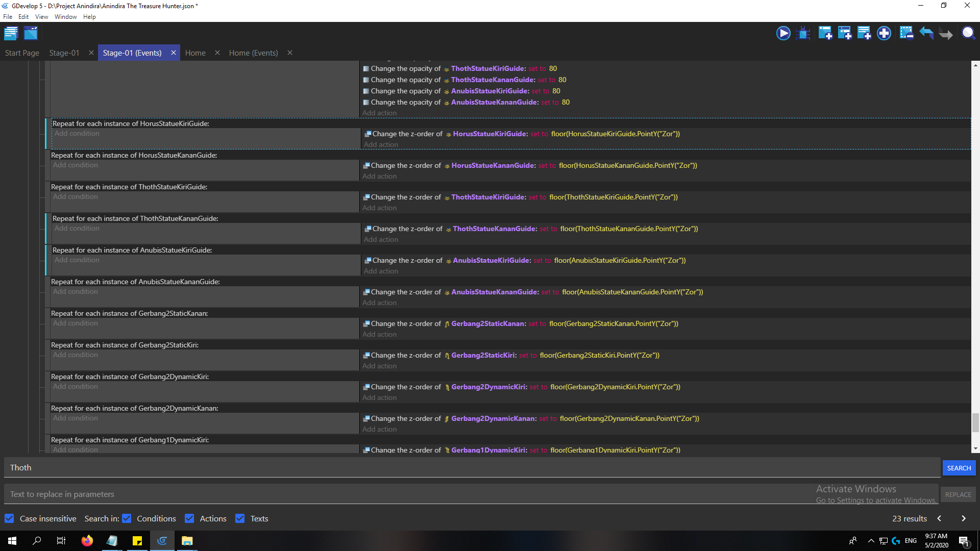Switch to the Home (Events) tab

point(253,53)
